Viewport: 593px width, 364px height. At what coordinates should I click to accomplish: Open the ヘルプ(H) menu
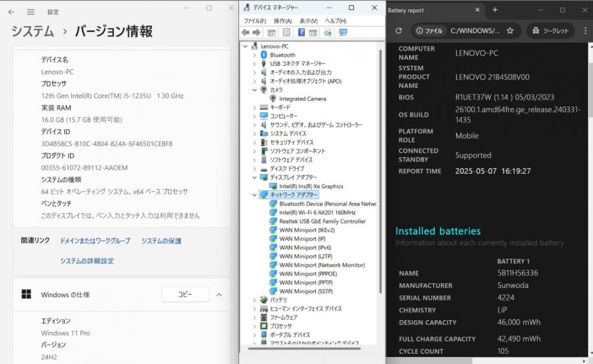[x=336, y=21]
